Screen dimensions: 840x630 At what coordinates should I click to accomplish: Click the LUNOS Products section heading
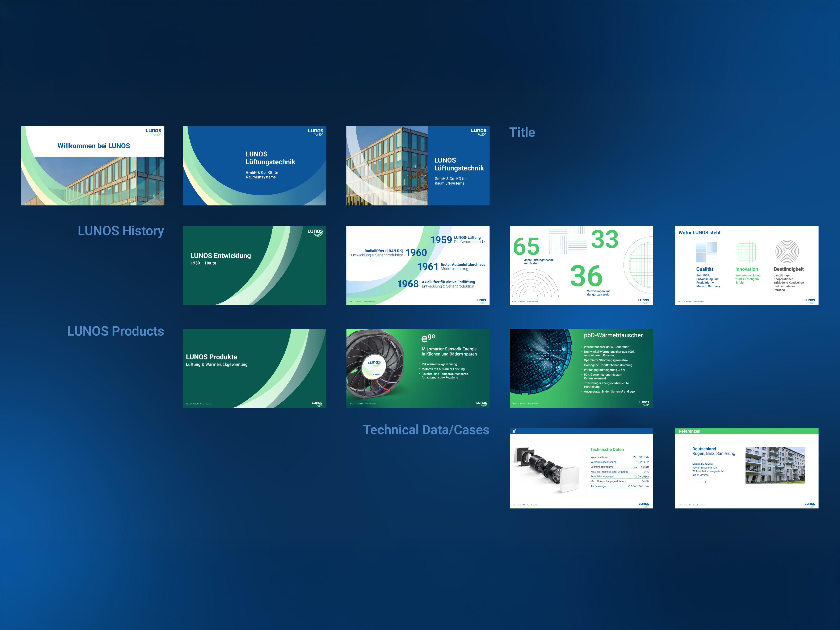[x=115, y=331]
